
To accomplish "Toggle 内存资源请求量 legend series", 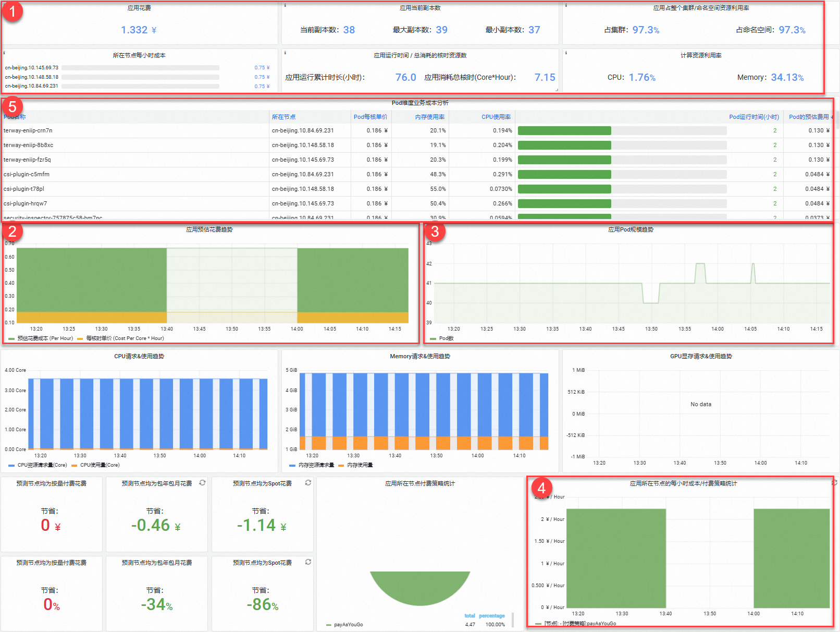I will (x=316, y=465).
